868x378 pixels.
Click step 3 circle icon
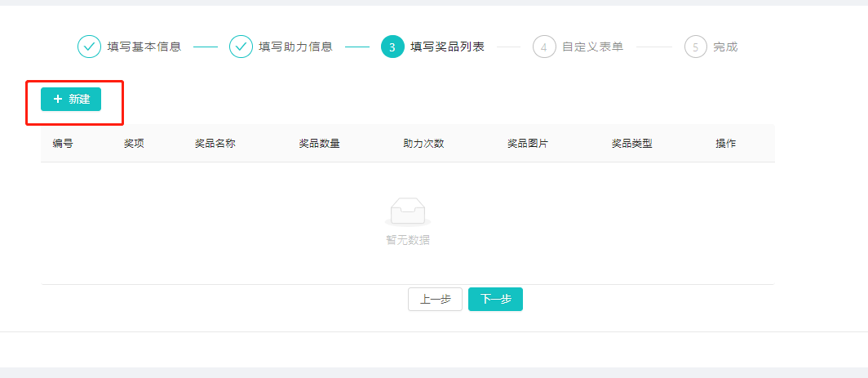[x=392, y=47]
